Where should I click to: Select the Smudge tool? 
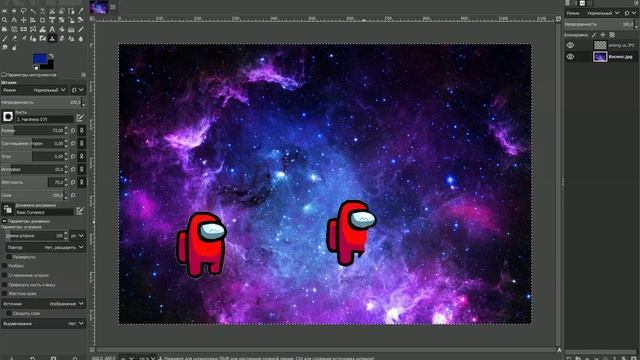(4, 47)
